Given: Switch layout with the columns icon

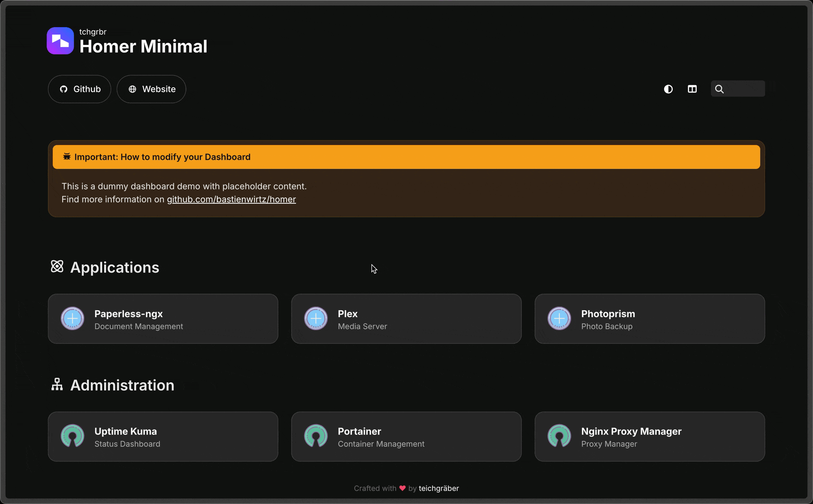Looking at the screenshot, I should pos(692,89).
